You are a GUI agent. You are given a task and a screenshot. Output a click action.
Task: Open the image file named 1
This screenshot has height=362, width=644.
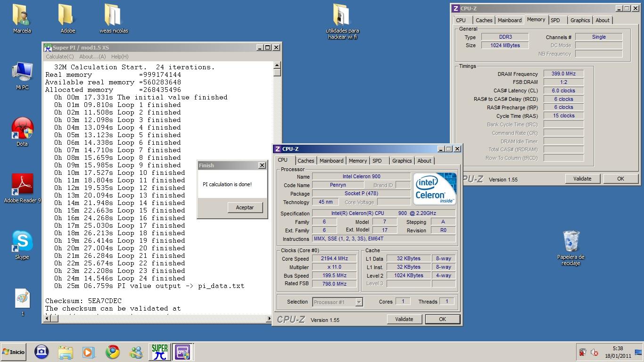[x=22, y=302]
